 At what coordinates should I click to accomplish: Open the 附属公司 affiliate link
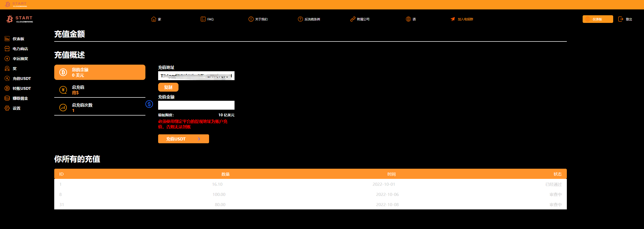360,19
